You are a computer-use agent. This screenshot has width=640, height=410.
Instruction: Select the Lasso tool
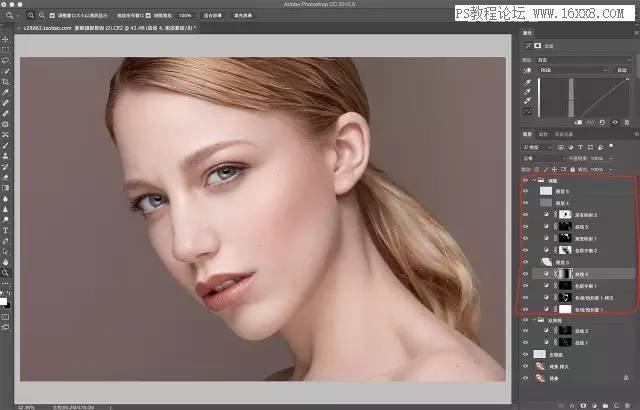pyautogui.click(x=5, y=60)
